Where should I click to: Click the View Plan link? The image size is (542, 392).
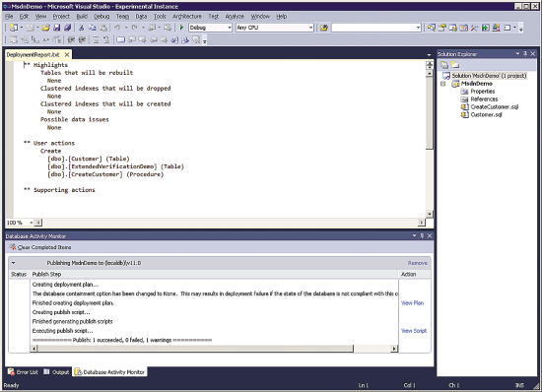pos(412,303)
